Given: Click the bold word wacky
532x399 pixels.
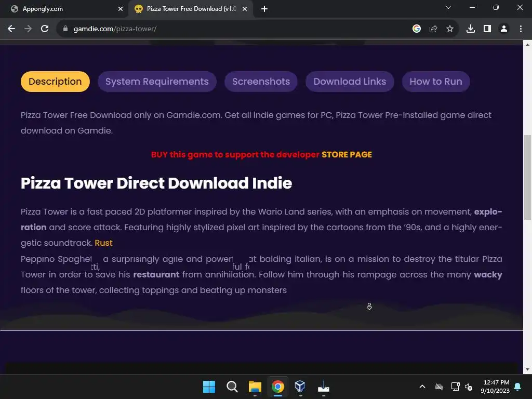Looking at the screenshot, I should pyautogui.click(x=488, y=274).
